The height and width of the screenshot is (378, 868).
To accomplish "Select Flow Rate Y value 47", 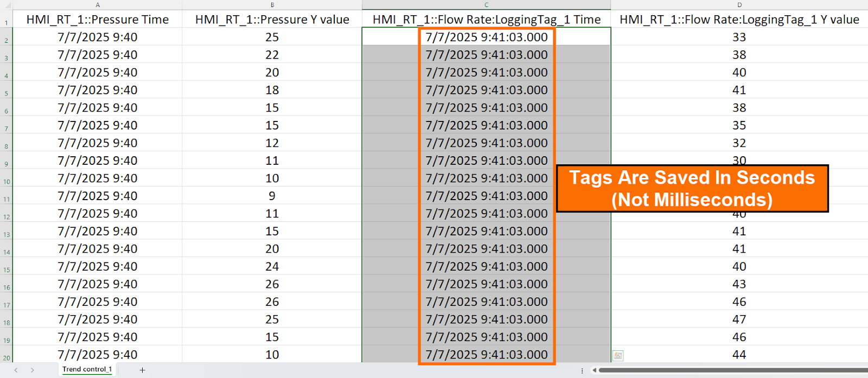I will pyautogui.click(x=739, y=319).
